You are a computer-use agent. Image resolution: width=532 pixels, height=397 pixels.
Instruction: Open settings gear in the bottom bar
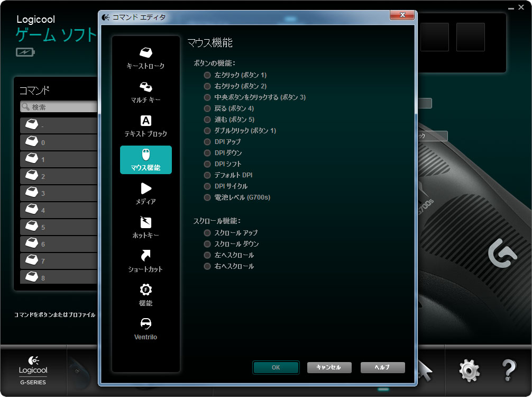pos(469,371)
